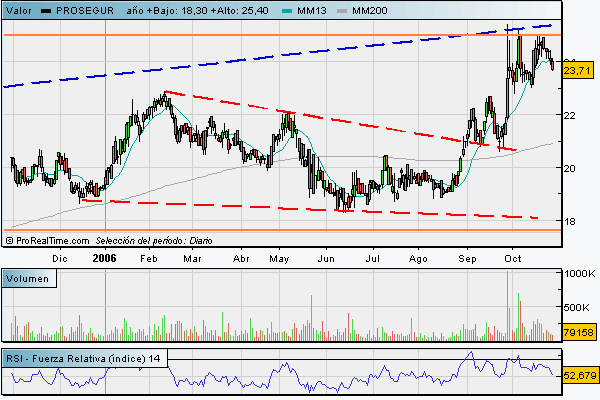The image size is (600, 400).
Task: Click the tallest green volume bar in October
Action: click(x=507, y=305)
